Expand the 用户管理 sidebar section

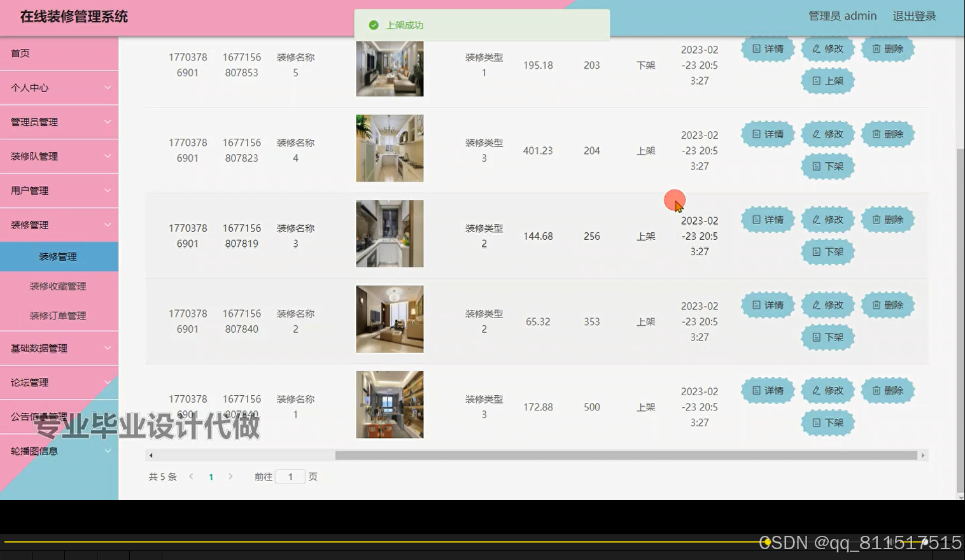click(29, 190)
